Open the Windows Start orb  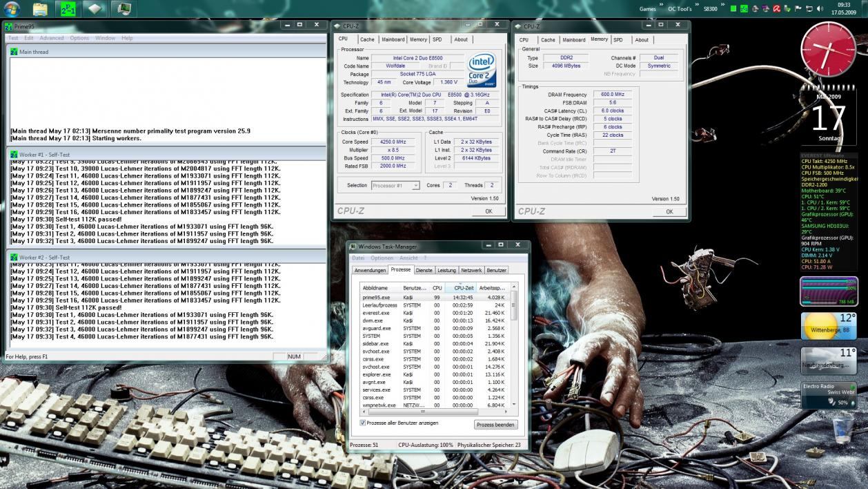pyautogui.click(x=12, y=9)
